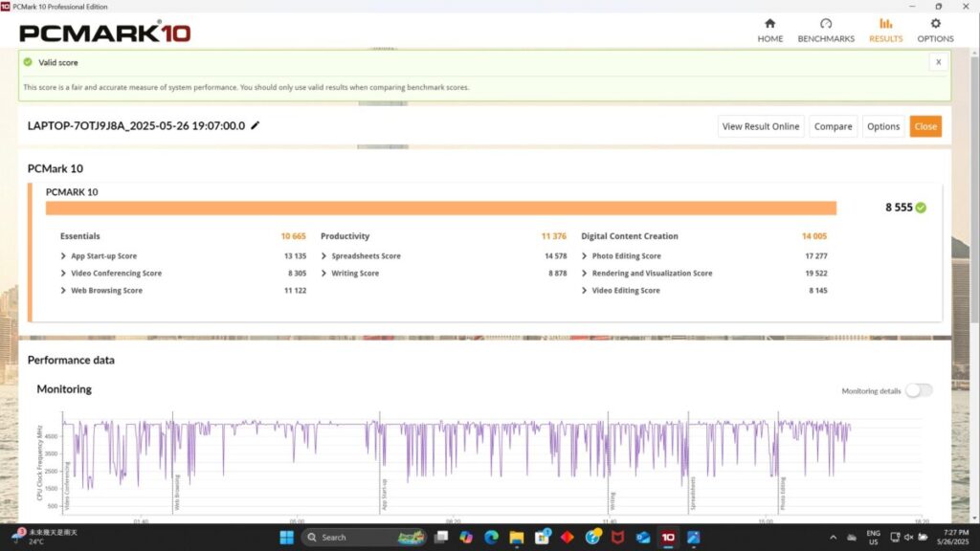Click the Writing marker in chart
Viewport: 980px width, 551px height.
612,501
